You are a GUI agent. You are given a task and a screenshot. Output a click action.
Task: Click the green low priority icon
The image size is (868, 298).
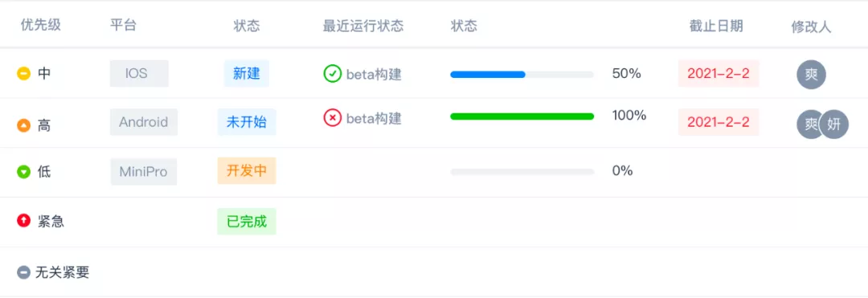pos(24,173)
